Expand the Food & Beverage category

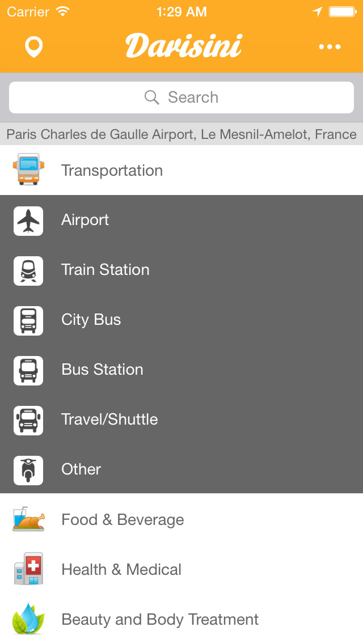(123, 520)
